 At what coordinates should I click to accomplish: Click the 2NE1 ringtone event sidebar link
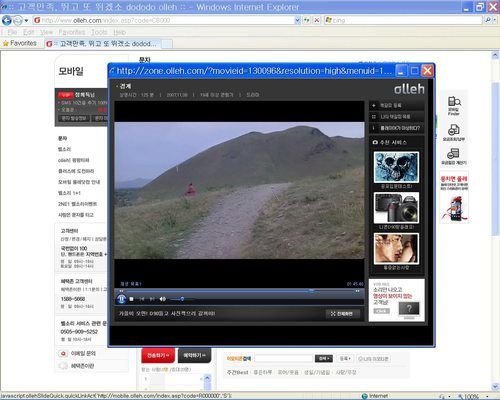(77, 204)
